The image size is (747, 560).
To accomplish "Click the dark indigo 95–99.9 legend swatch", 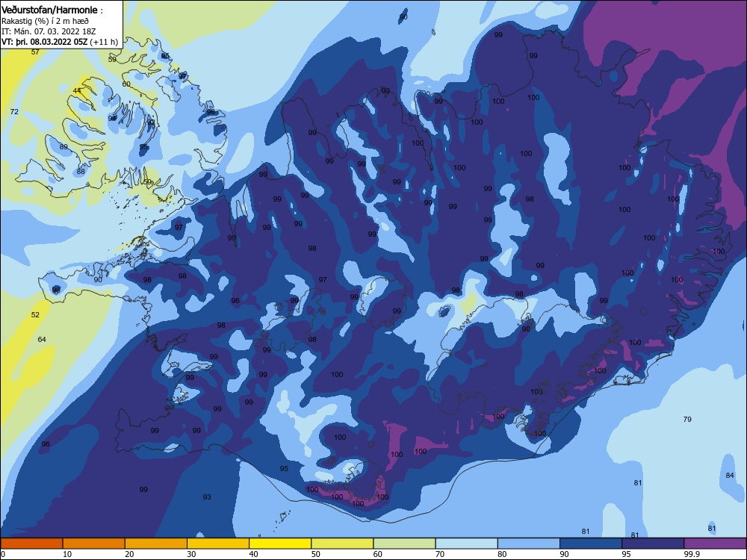I will tap(653, 544).
